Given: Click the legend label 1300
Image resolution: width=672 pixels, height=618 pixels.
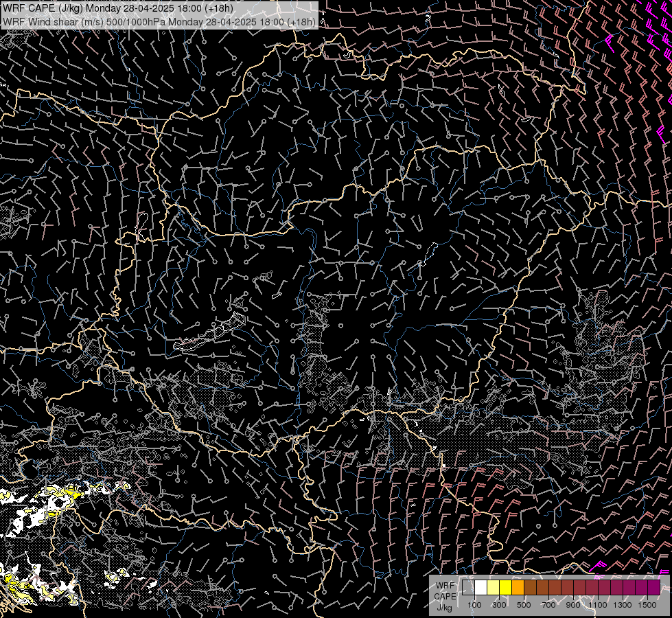Looking at the screenshot, I should (623, 605).
